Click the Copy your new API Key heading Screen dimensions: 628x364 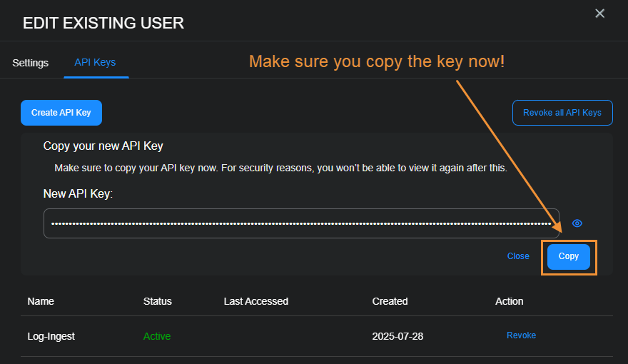point(103,146)
